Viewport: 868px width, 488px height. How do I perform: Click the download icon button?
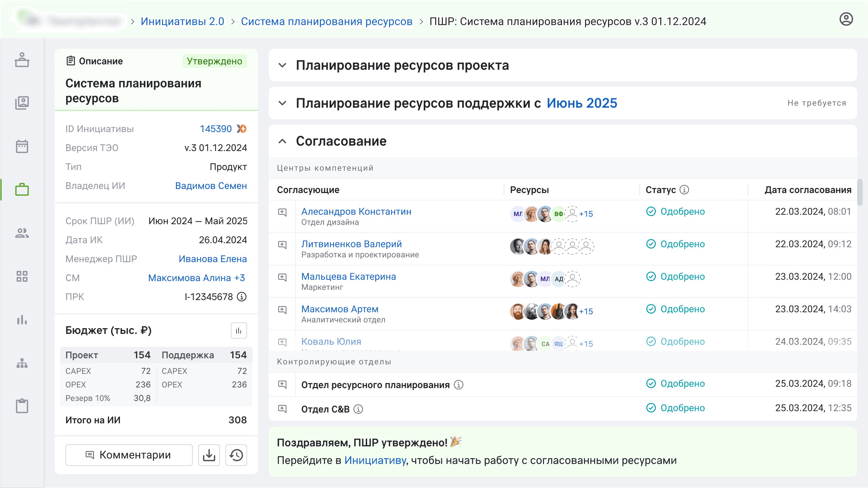pos(209,455)
